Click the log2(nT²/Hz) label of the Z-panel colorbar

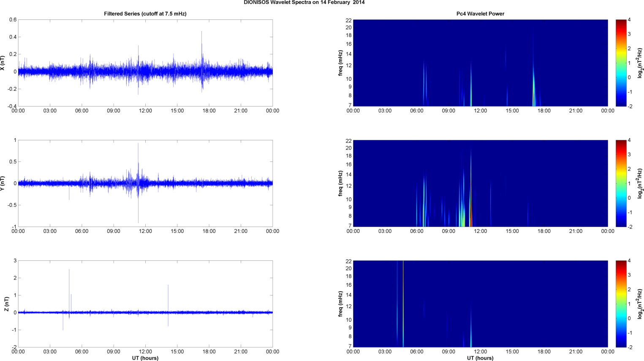[640, 304]
